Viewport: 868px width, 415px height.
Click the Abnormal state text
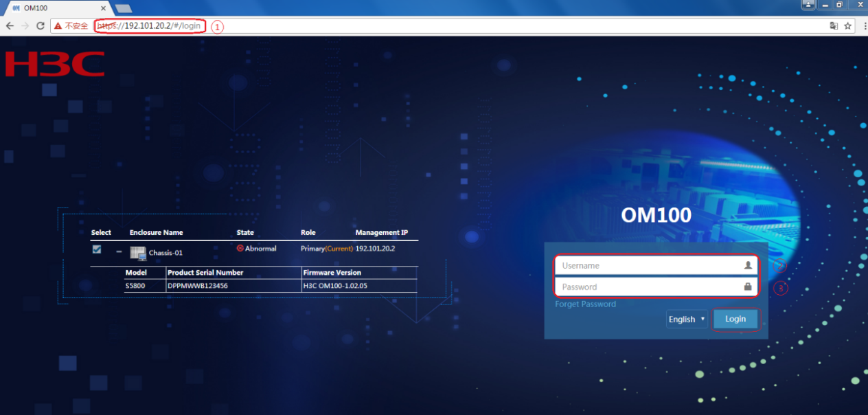point(261,248)
